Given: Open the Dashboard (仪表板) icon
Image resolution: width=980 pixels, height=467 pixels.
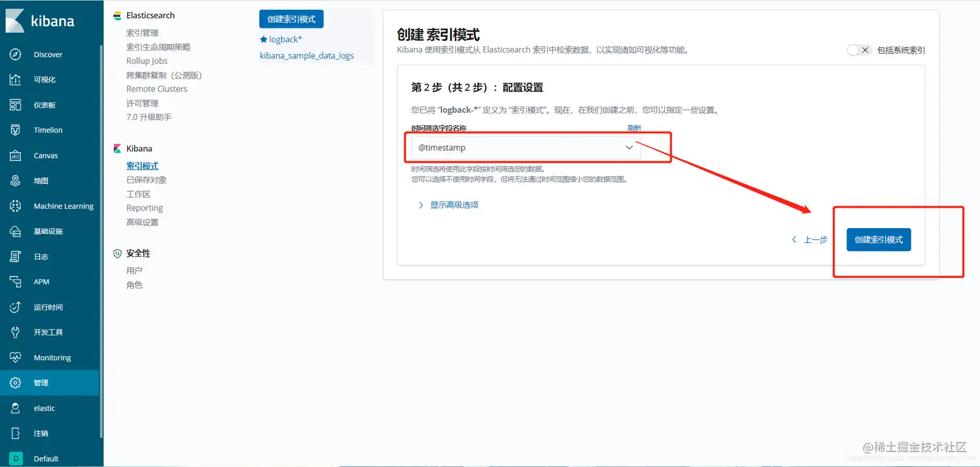Looking at the screenshot, I should 16,105.
